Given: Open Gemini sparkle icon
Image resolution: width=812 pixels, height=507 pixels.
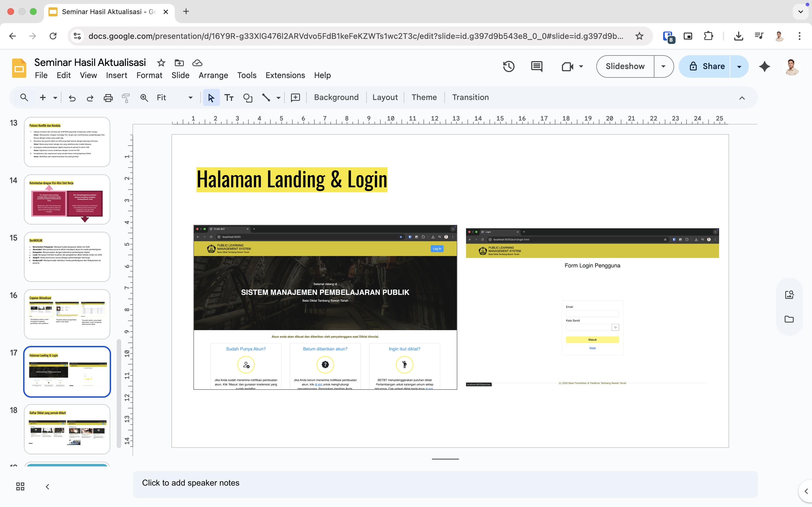Looking at the screenshot, I should click(x=764, y=66).
